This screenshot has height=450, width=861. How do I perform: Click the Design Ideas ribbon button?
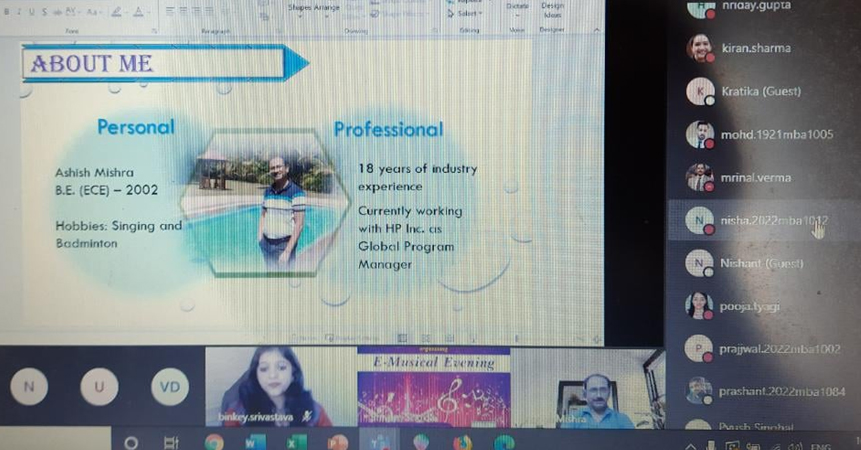pyautogui.click(x=552, y=10)
